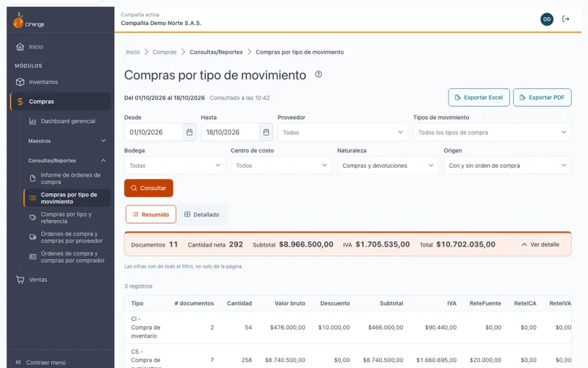The image size is (588, 368).
Task: Click the $20.000,00 ReteFuente cell
Action: pyautogui.click(x=484, y=360)
